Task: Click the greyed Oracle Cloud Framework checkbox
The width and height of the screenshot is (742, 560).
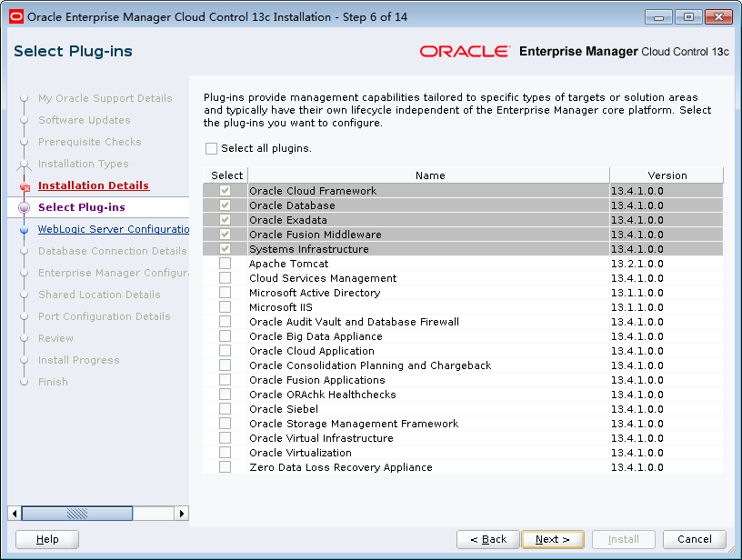Action: point(226,191)
